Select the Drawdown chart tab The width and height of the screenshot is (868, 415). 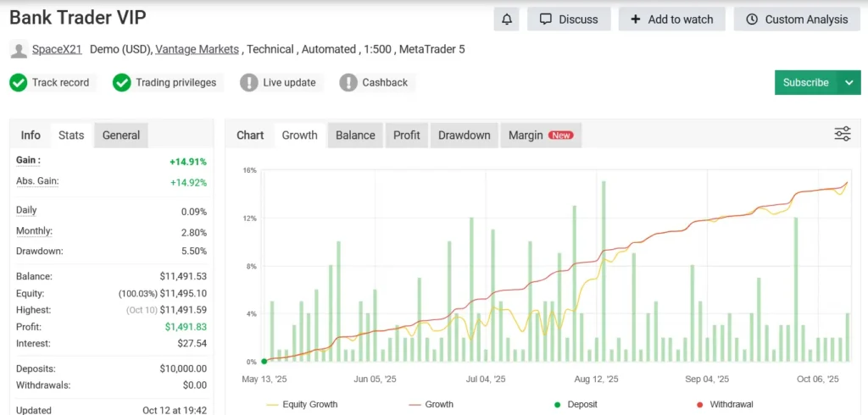tap(464, 136)
